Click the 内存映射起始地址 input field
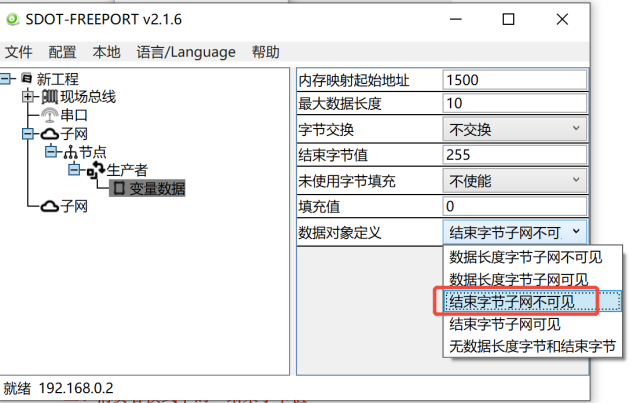Viewport: 633px width, 403px height. pyautogui.click(x=514, y=79)
